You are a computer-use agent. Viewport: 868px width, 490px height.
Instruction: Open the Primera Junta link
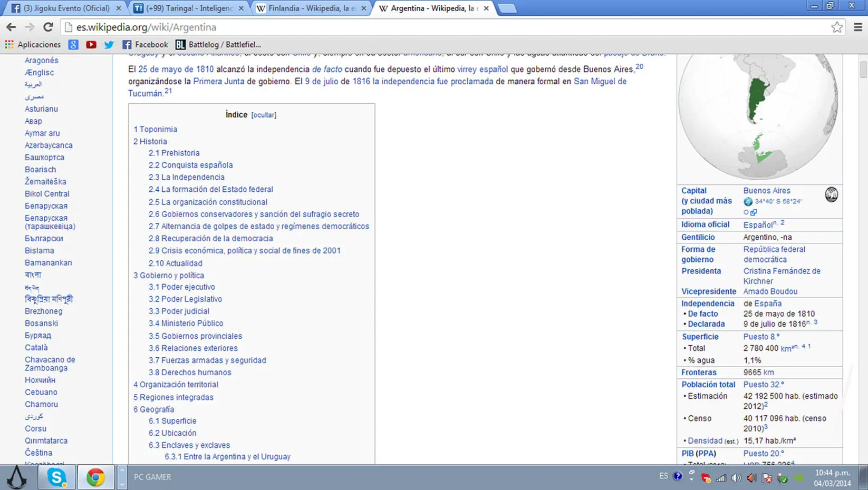[219, 81]
